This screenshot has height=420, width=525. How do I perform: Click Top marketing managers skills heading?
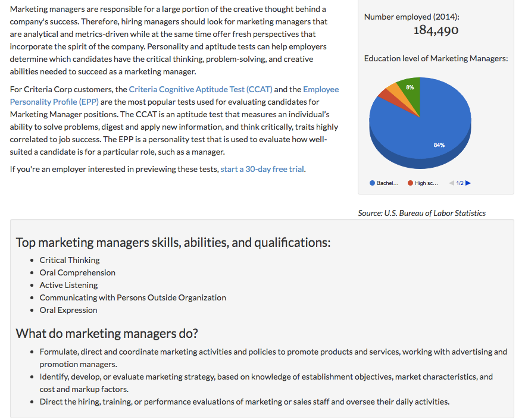(x=173, y=242)
